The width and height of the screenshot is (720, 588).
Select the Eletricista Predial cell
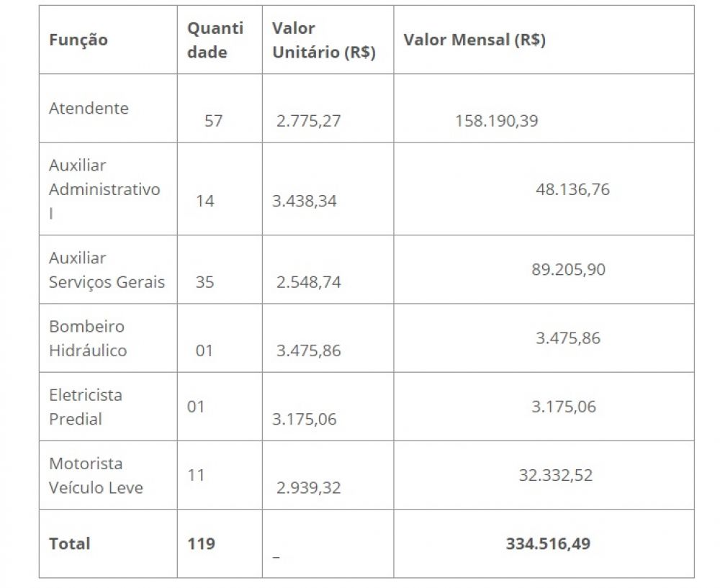tap(85, 407)
